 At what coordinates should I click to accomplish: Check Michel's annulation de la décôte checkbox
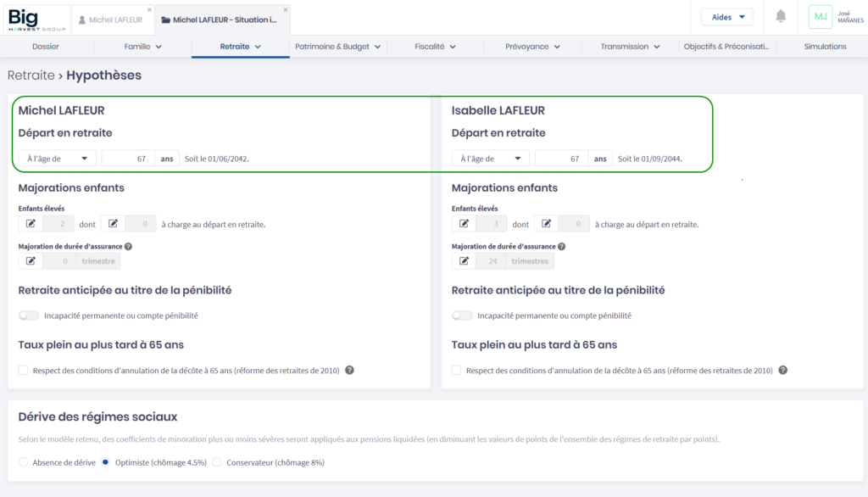click(x=23, y=371)
